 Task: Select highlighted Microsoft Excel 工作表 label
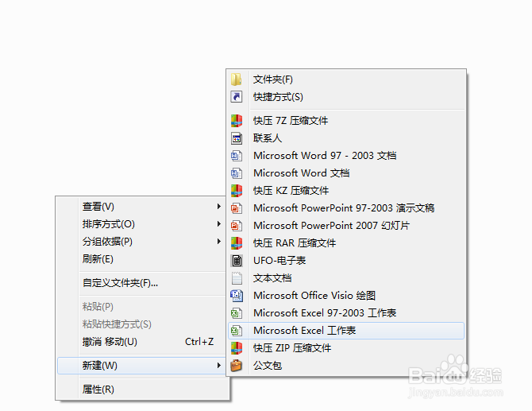point(304,331)
